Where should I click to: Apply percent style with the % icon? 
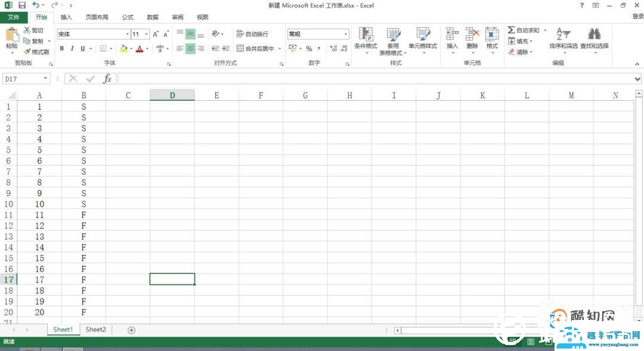pos(309,49)
